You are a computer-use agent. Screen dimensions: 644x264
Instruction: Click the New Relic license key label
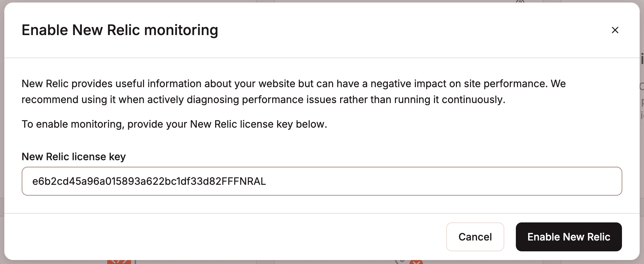pyautogui.click(x=73, y=157)
